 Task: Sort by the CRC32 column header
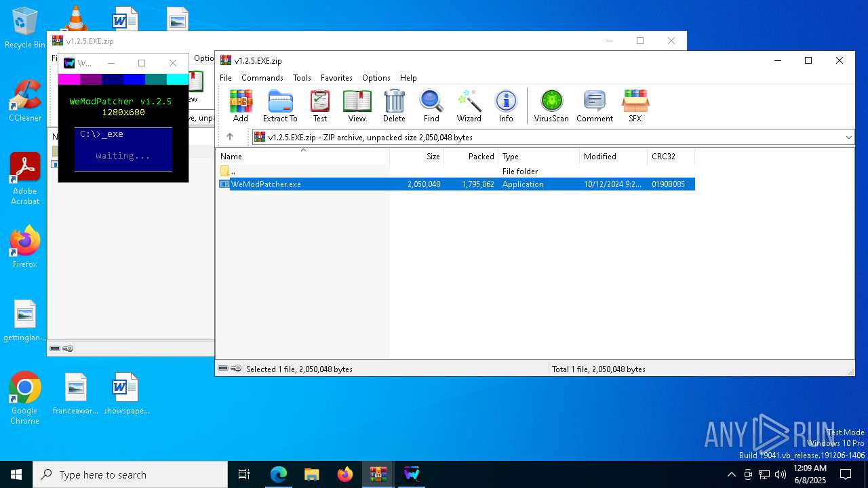pyautogui.click(x=671, y=157)
